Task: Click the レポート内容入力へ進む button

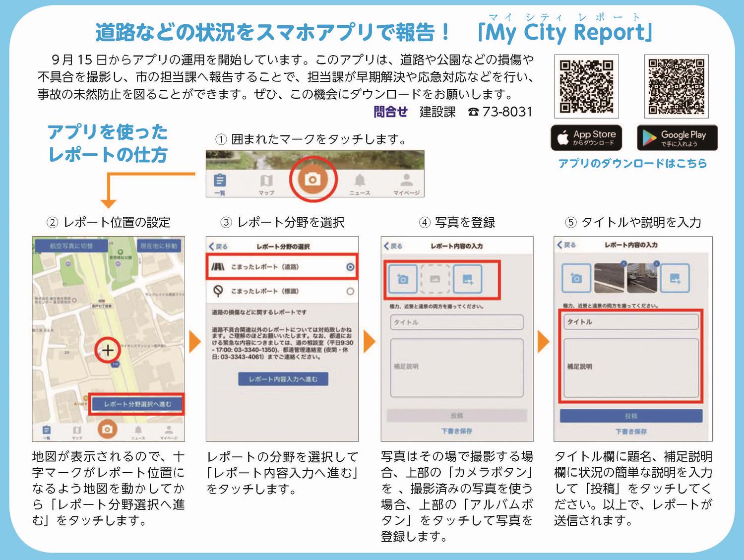Action: point(283,379)
